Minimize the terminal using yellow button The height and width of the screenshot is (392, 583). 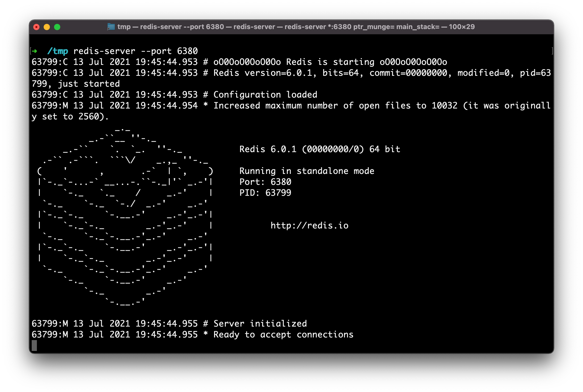pyautogui.click(x=47, y=27)
